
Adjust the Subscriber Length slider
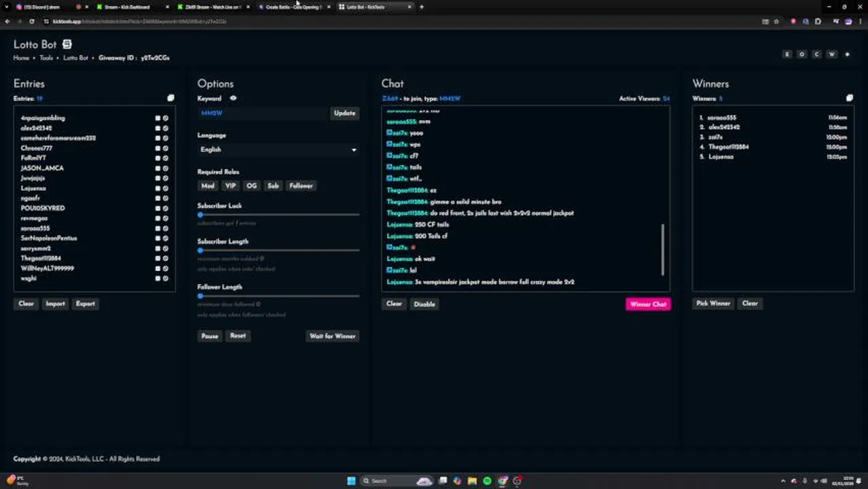click(278, 250)
